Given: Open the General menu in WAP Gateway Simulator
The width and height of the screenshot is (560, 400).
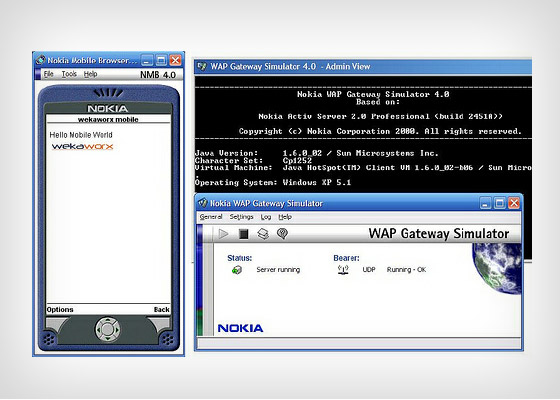Looking at the screenshot, I should coord(211,217).
